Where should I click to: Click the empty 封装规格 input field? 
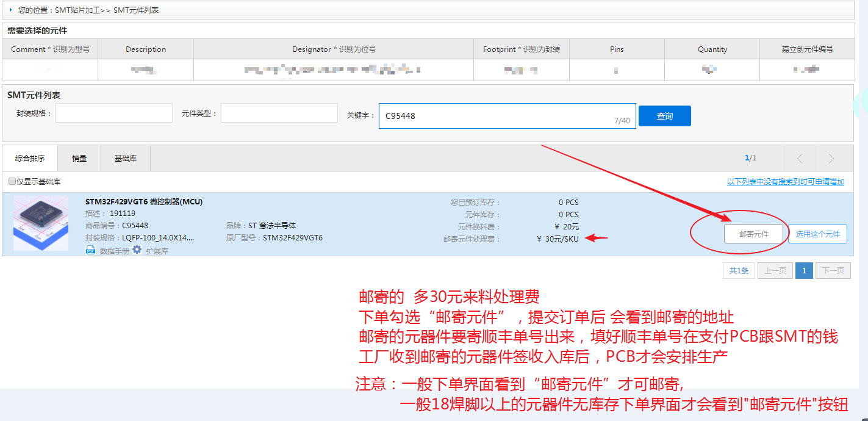[x=113, y=113]
